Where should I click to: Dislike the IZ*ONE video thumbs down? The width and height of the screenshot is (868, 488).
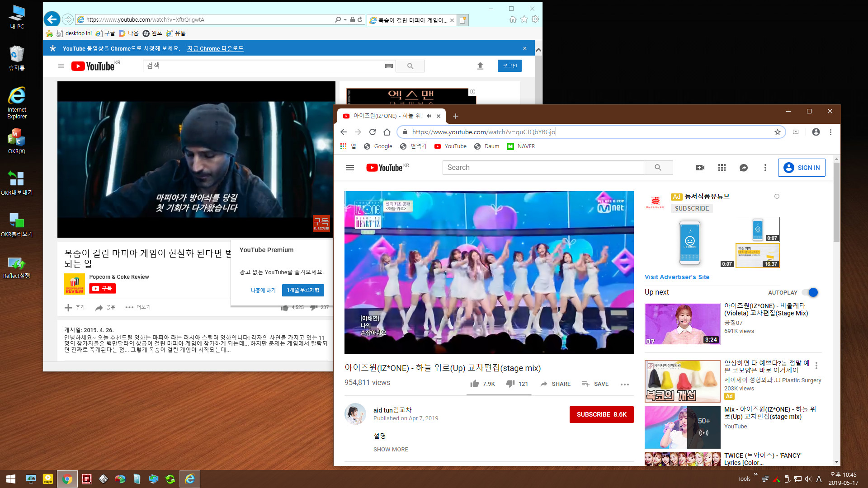[510, 384]
